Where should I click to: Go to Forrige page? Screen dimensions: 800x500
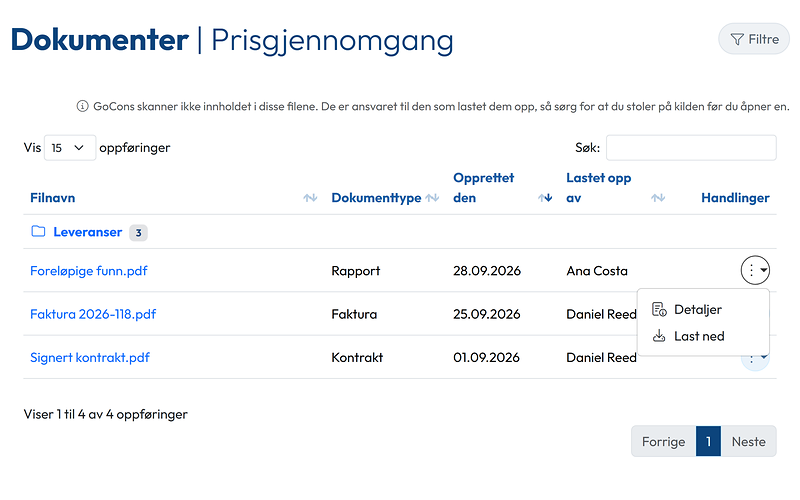[x=663, y=441]
